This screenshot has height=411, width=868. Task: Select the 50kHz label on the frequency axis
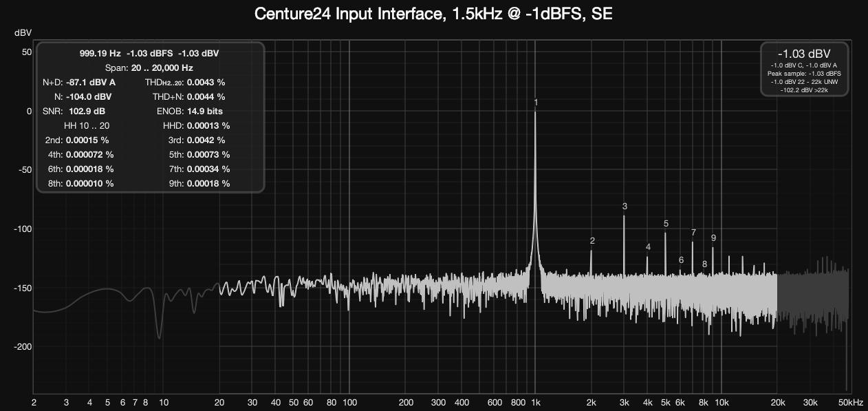[x=850, y=403]
